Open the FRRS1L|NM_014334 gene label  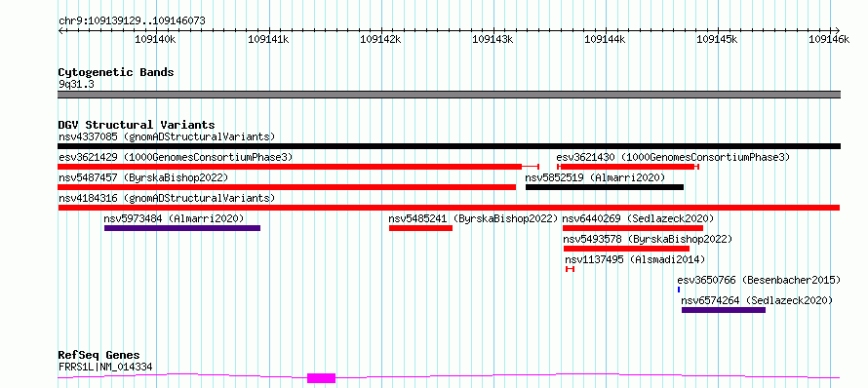[105, 367]
